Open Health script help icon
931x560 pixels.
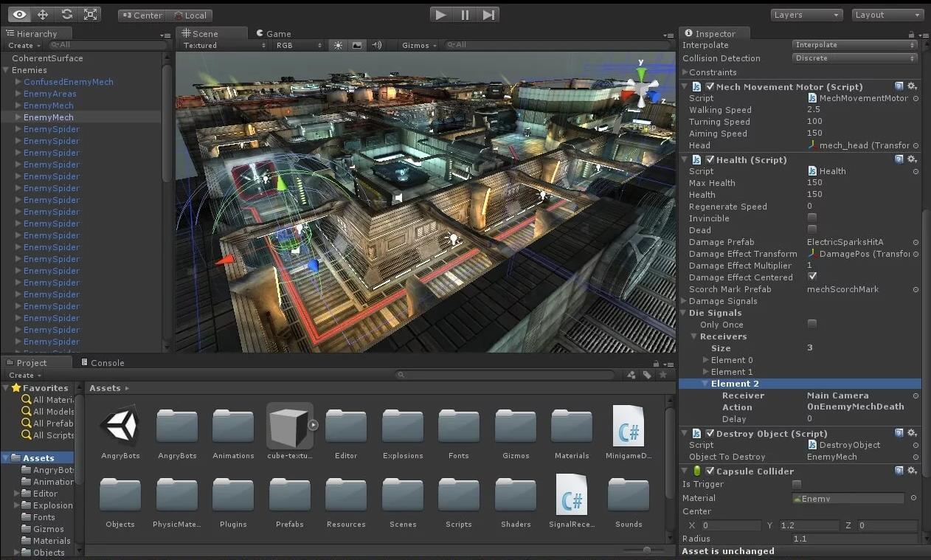[899, 159]
